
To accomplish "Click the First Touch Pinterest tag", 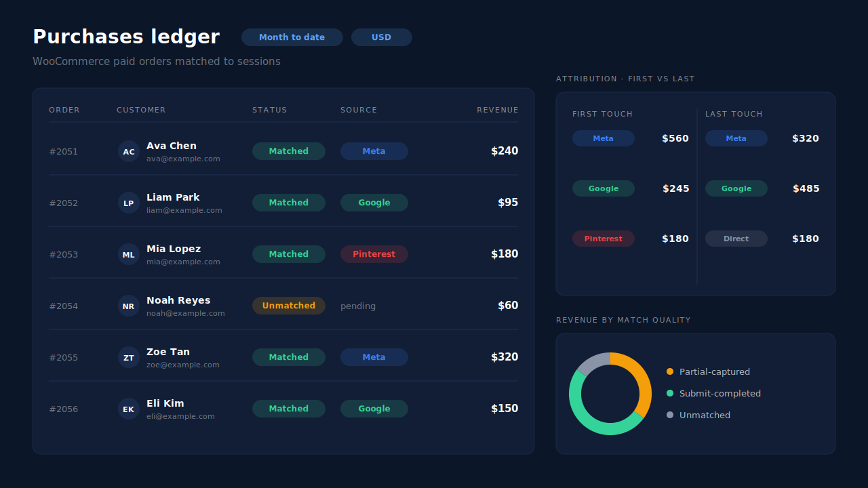I will 604,239.
